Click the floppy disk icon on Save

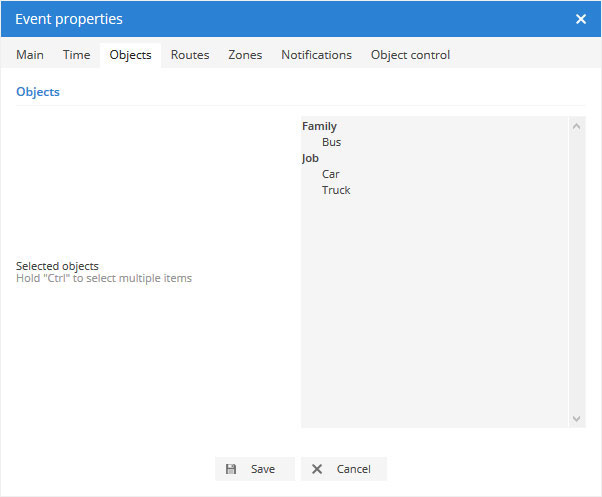click(x=231, y=469)
